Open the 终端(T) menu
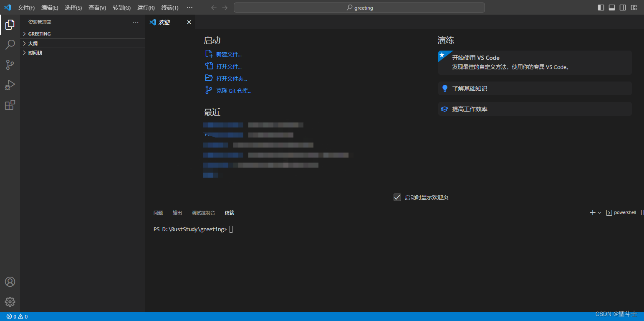 click(170, 8)
